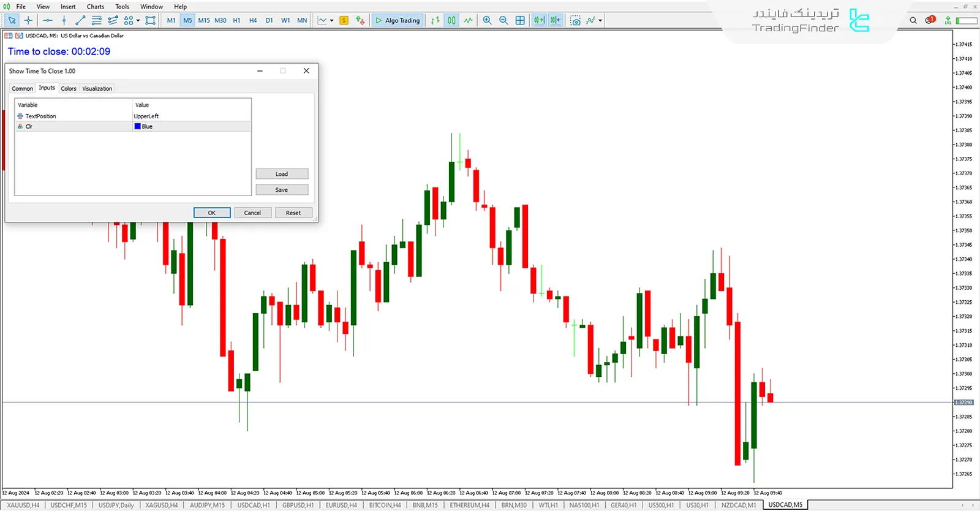Select the crosshair cursor tool

28,20
